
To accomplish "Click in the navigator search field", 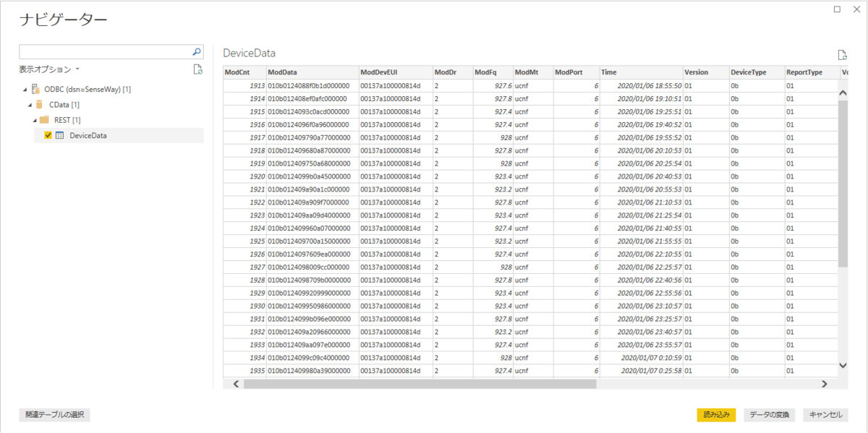I will 105,52.
